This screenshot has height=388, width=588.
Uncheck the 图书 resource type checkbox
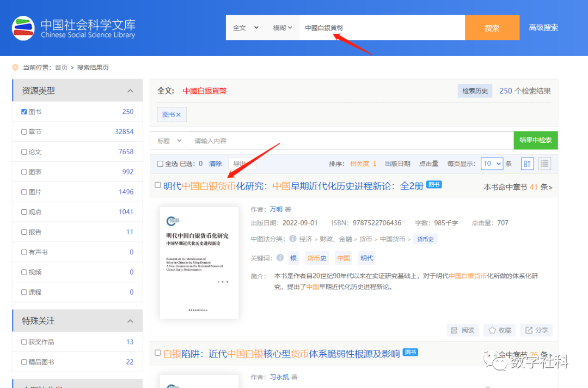tap(24, 112)
